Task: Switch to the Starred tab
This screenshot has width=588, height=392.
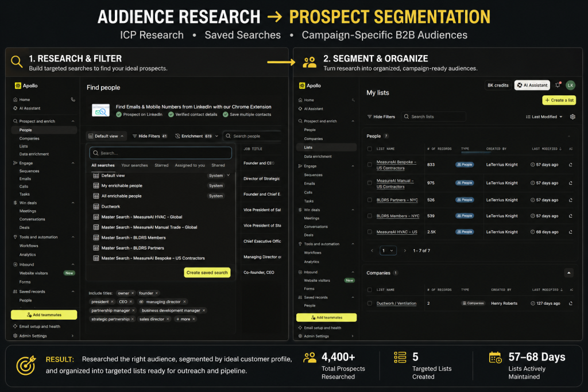Action: click(161, 165)
